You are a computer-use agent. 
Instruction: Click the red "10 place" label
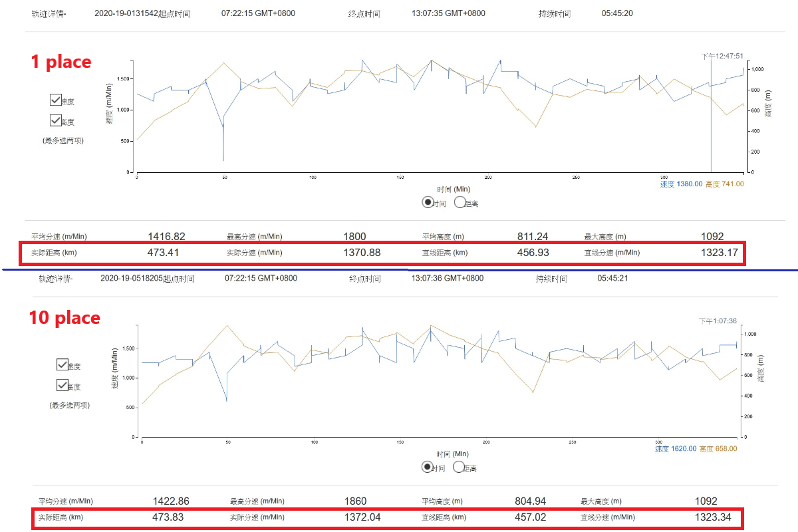(65, 318)
